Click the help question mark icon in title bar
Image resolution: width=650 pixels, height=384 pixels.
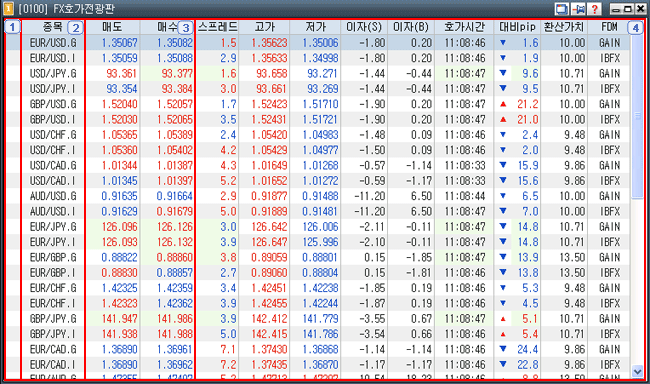point(594,9)
